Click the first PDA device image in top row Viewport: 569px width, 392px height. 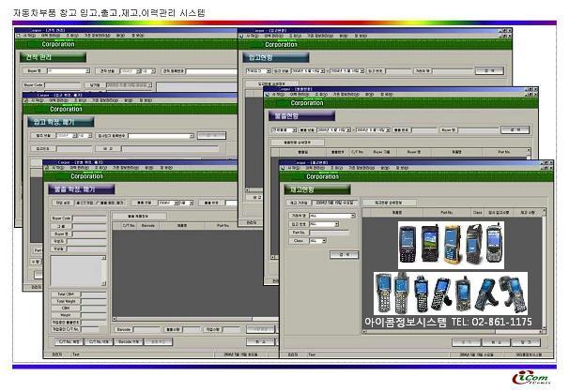pyautogui.click(x=408, y=244)
